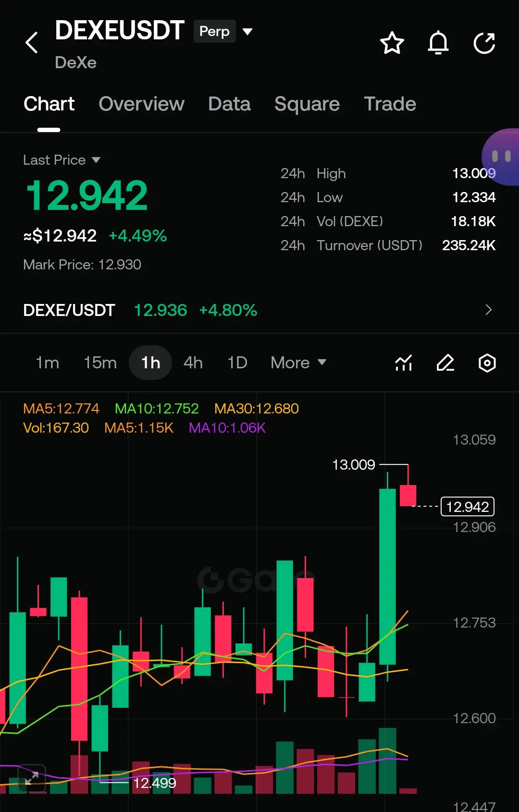This screenshot has width=519, height=812.
Task: Tap the current price tag 12.942 on chart
Action: pyautogui.click(x=468, y=507)
